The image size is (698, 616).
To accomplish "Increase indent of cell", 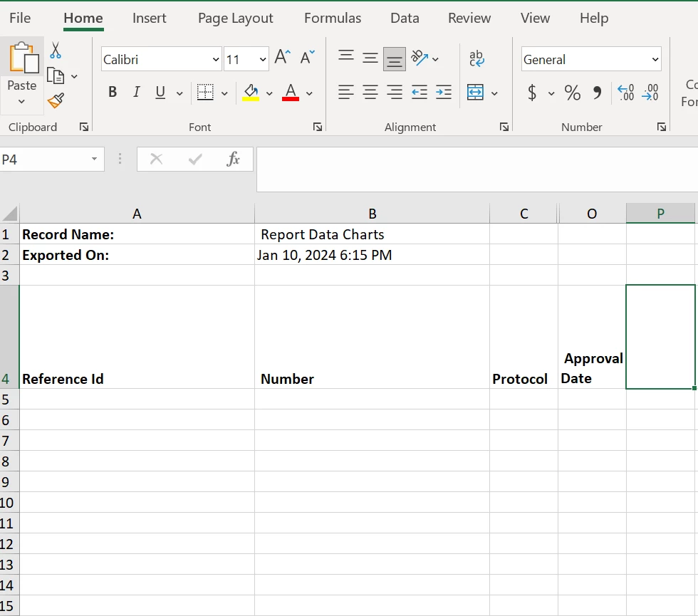I will coord(443,92).
